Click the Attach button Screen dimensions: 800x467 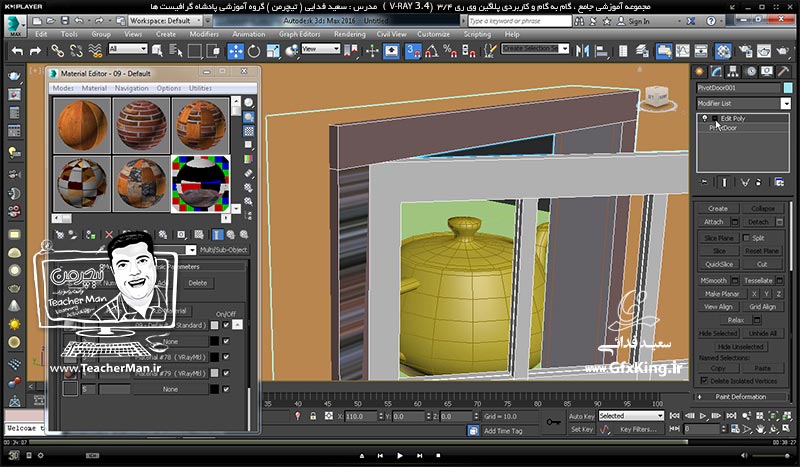[714, 222]
